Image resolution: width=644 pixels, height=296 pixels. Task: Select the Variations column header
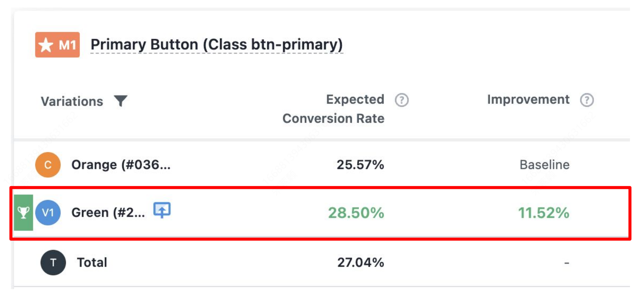pos(71,101)
